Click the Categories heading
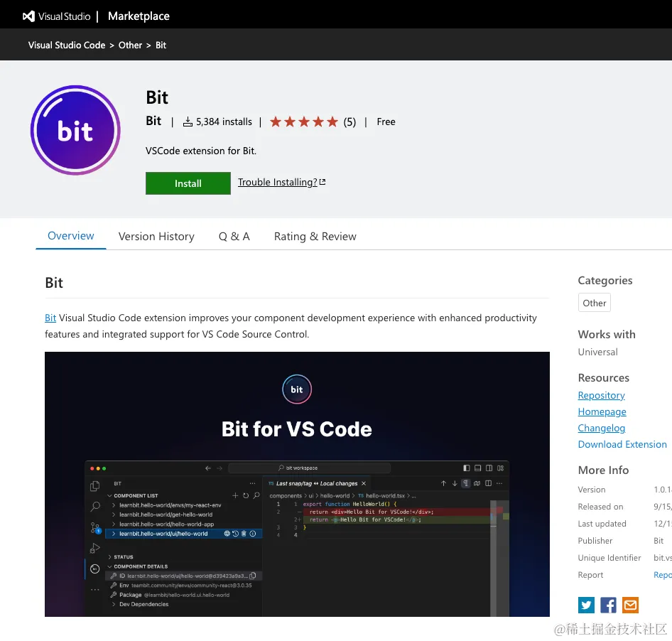Viewport: 672px width, 641px height. 605,281
